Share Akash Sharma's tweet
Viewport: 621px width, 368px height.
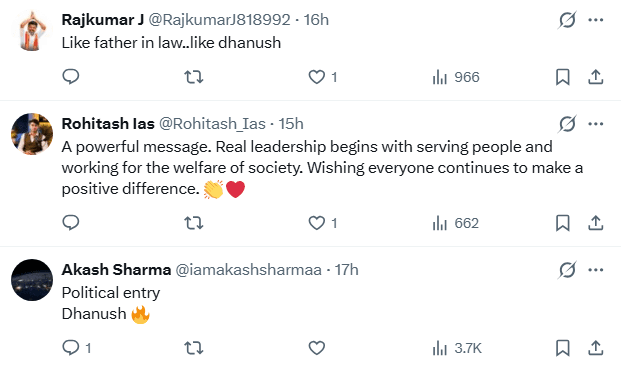click(595, 348)
